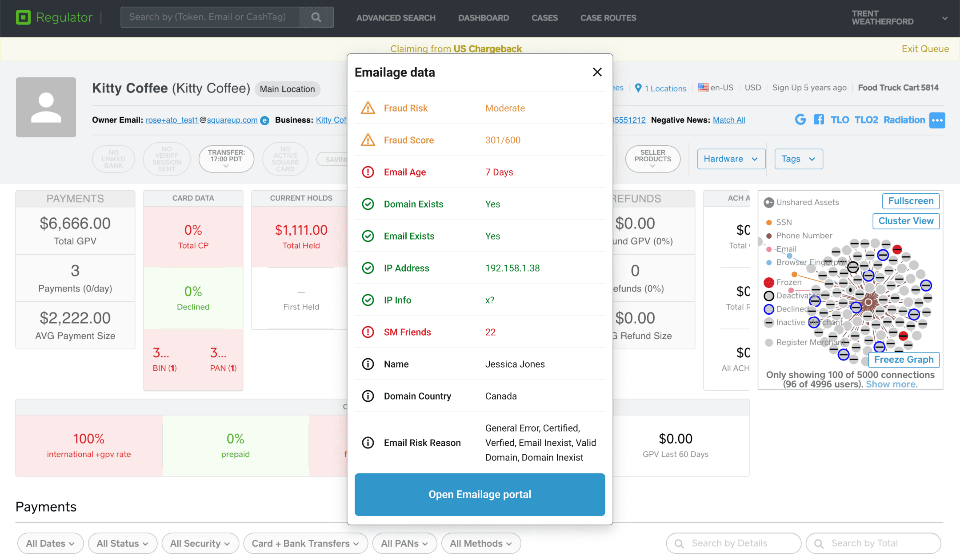960x560 pixels.
Task: Toggle the SSN legend dot in graph
Action: 769,222
